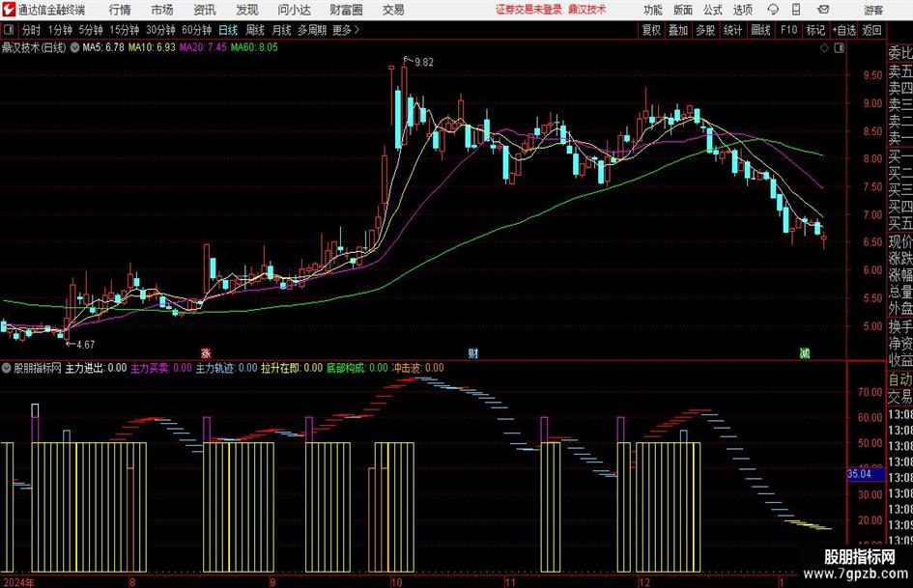Toggle the right info panel icon

pyautogui.click(x=839, y=48)
